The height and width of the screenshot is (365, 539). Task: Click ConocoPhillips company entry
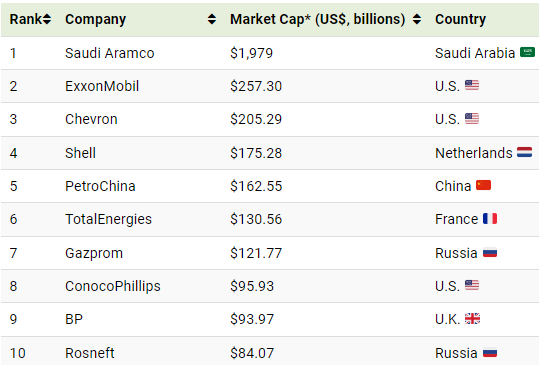click(113, 286)
